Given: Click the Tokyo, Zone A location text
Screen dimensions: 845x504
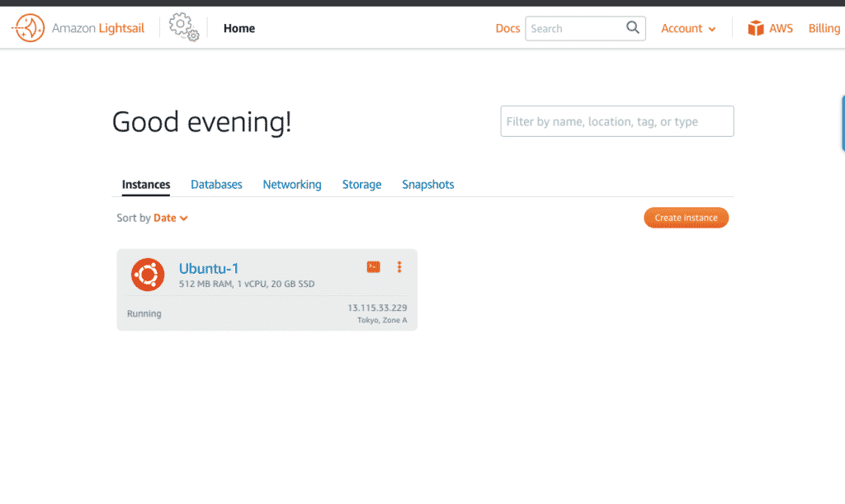Looking at the screenshot, I should tap(382, 320).
